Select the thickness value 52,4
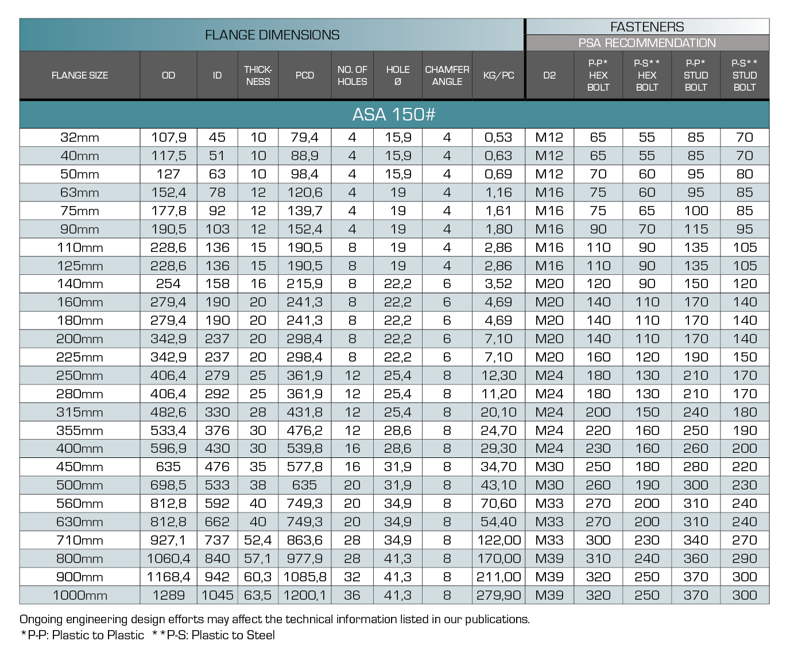The image size is (790, 672). (x=258, y=540)
